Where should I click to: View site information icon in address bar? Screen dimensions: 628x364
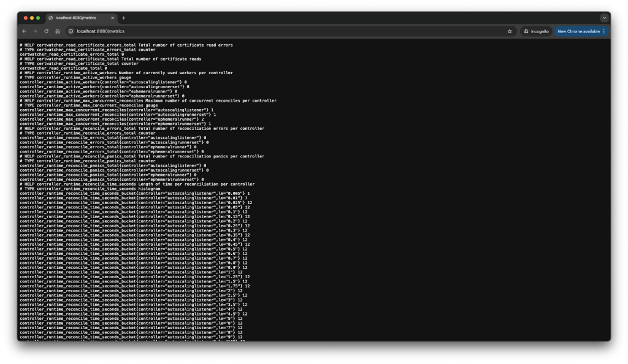[71, 31]
